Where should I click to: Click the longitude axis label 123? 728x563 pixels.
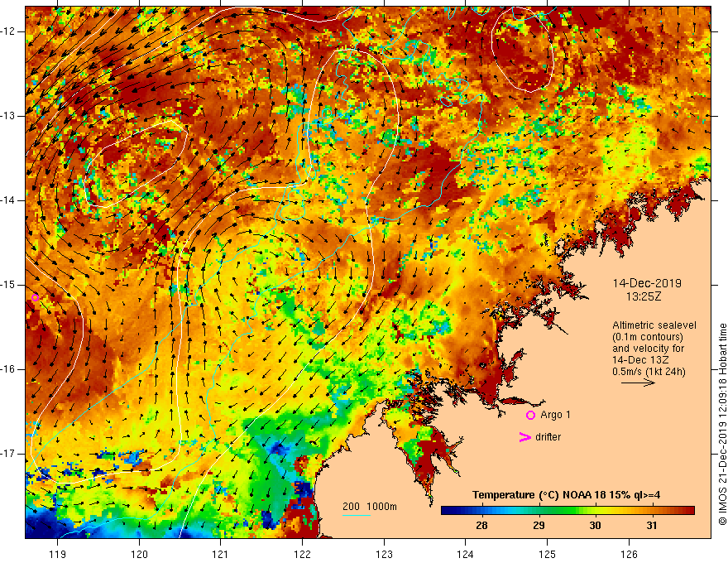(384, 554)
